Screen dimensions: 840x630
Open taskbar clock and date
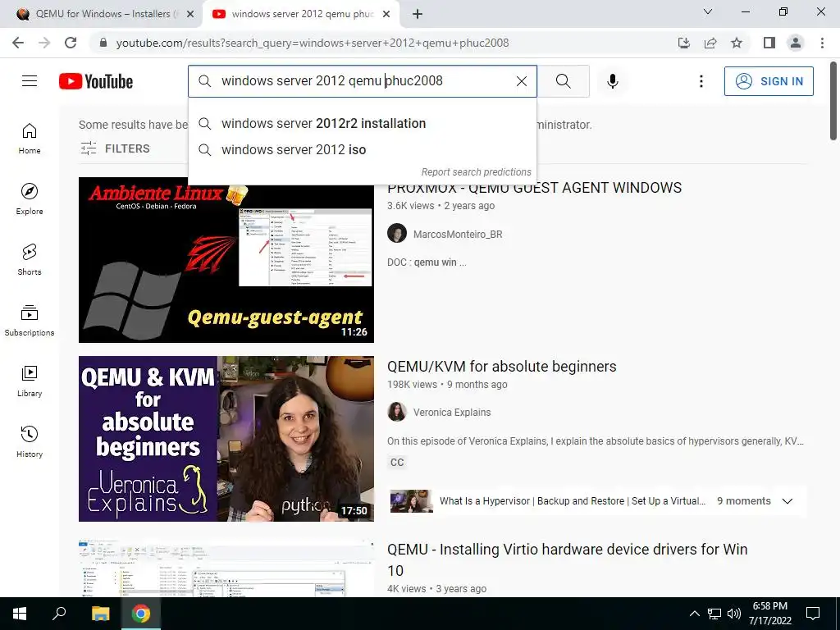(769, 614)
